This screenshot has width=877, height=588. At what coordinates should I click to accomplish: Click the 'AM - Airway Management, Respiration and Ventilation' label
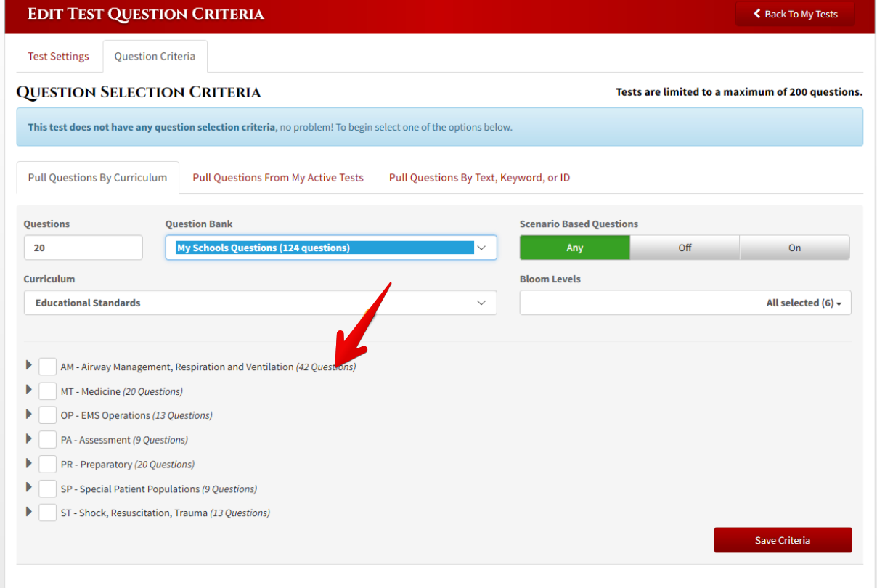click(177, 367)
